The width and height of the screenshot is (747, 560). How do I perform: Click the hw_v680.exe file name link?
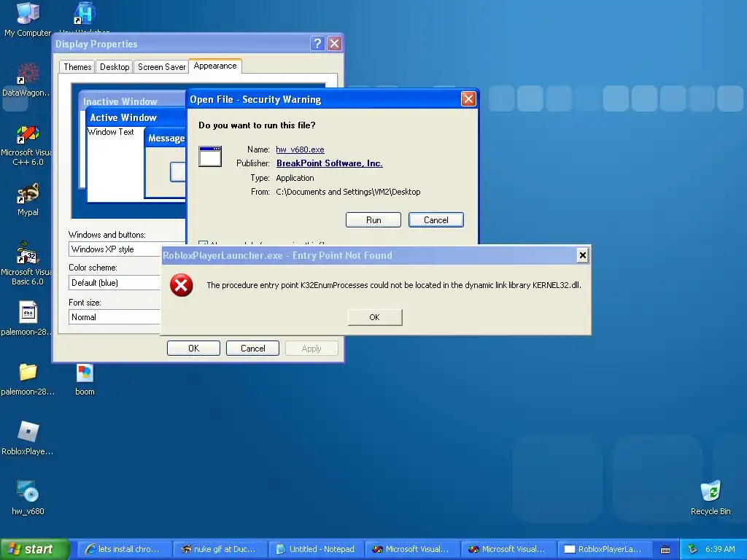pyautogui.click(x=300, y=149)
